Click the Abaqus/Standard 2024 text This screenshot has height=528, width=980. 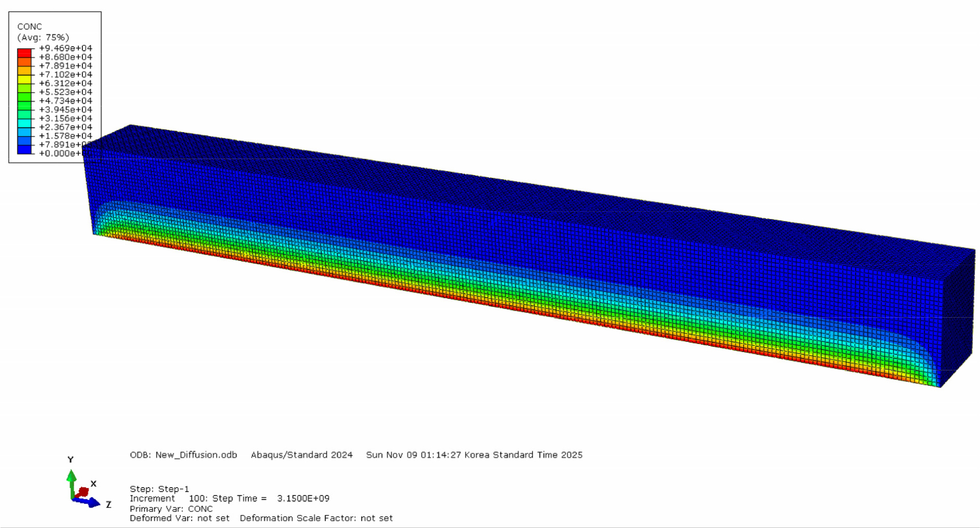[302, 455]
